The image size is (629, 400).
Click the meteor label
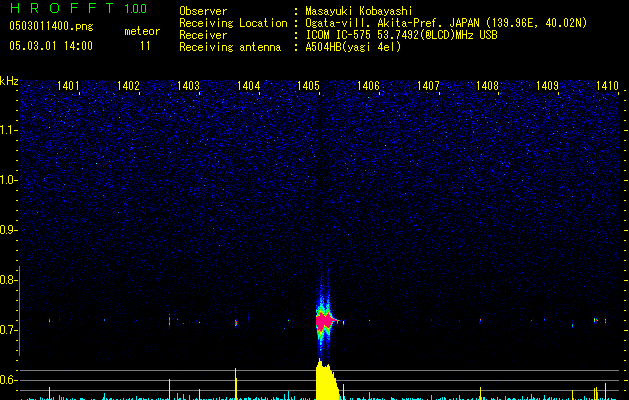click(x=142, y=31)
